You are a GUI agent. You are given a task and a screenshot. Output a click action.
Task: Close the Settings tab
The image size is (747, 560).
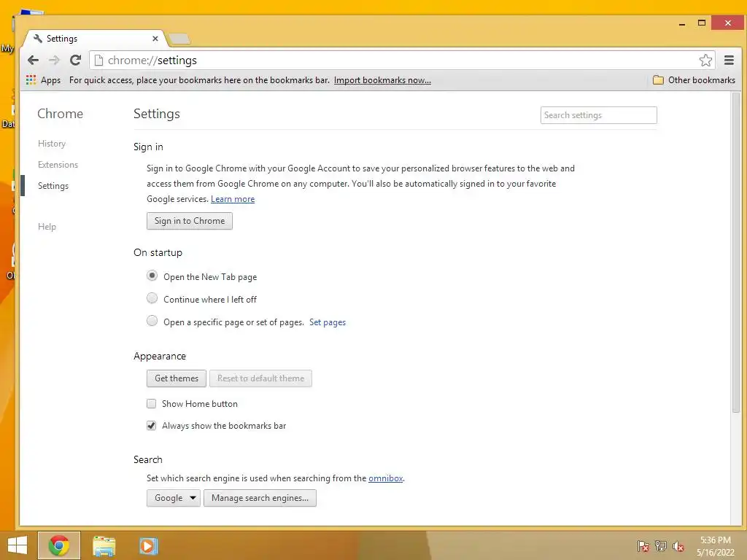pyautogui.click(x=155, y=39)
